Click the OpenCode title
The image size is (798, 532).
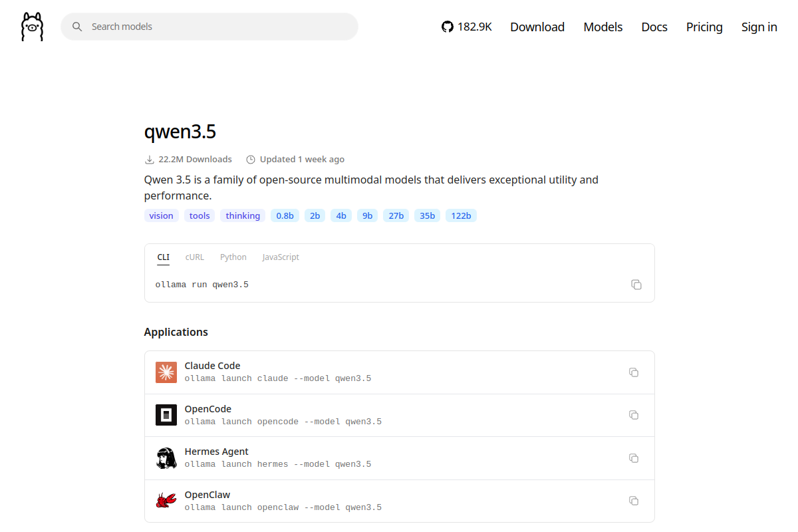[208, 409]
